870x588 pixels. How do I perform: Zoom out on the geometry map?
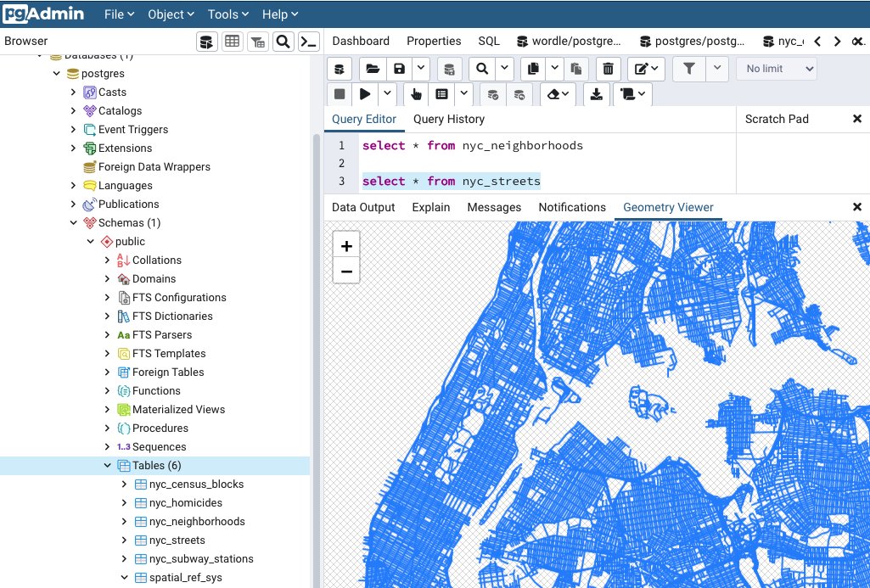346,270
